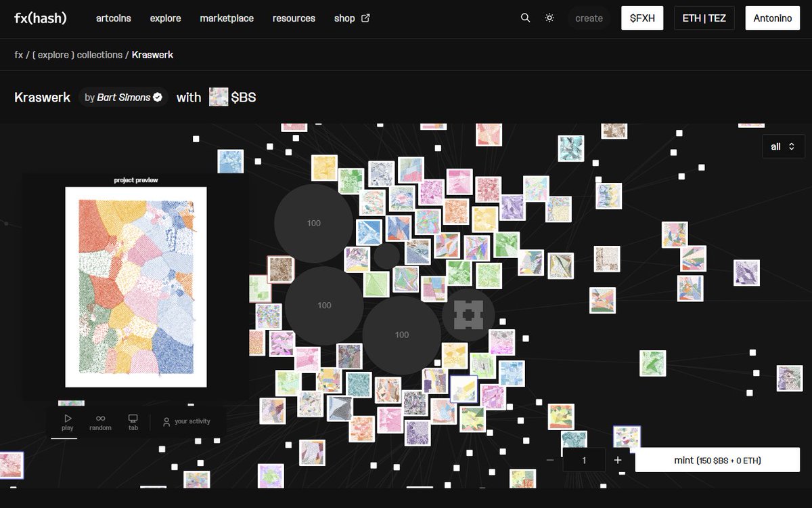This screenshot has width=812, height=508.
Task: Select the tab view option
Action: pyautogui.click(x=133, y=423)
